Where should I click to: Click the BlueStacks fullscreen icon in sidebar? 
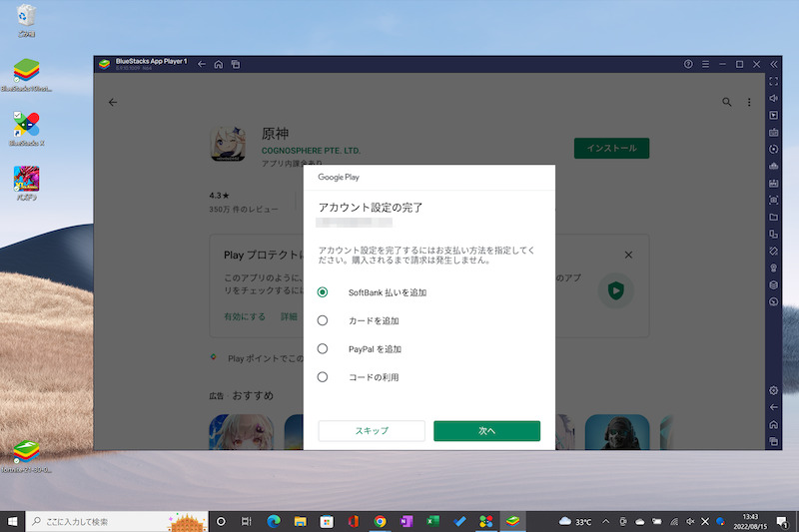(x=773, y=81)
